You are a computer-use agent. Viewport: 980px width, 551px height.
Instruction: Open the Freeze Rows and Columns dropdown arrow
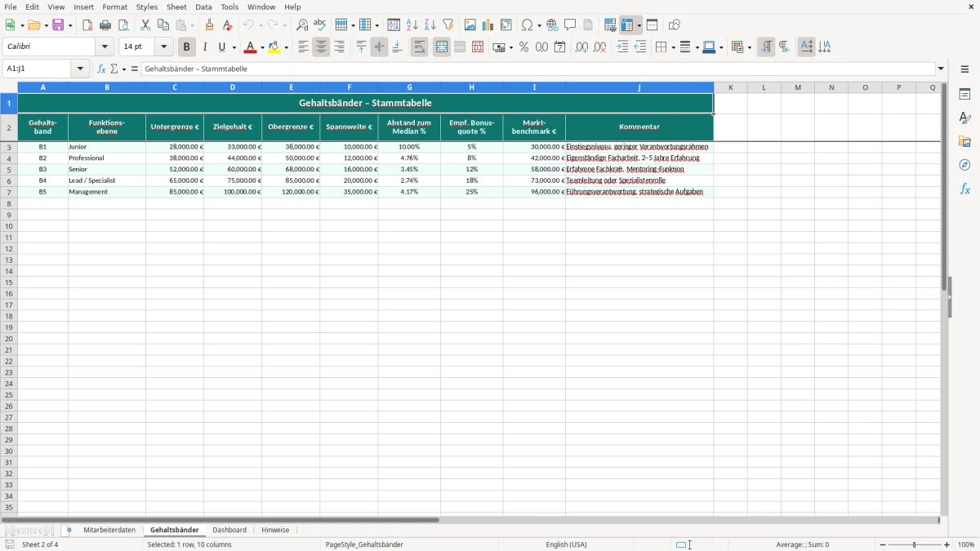point(639,25)
